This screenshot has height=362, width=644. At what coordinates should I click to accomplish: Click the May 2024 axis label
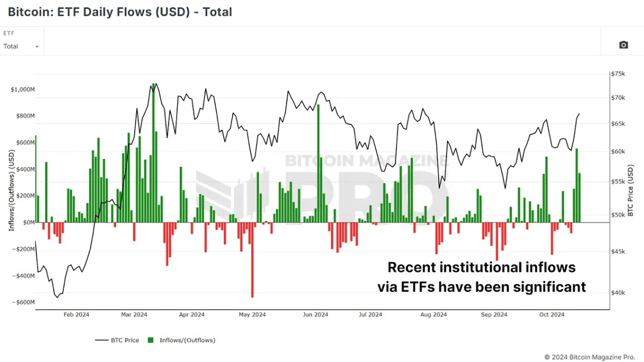pyautogui.click(x=252, y=315)
